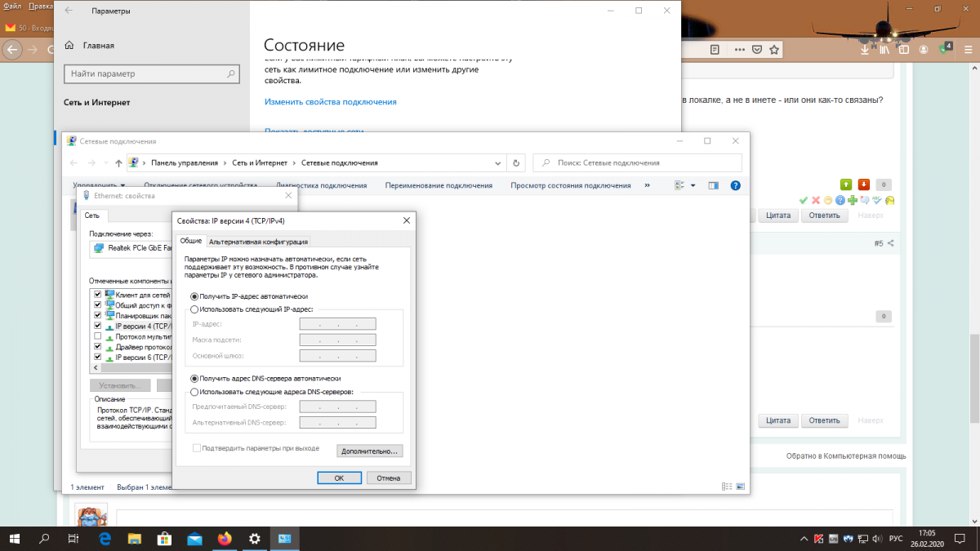This screenshot has height=551, width=980.
Task: Bookmark page with the Firefox star icon
Action: [x=773, y=50]
